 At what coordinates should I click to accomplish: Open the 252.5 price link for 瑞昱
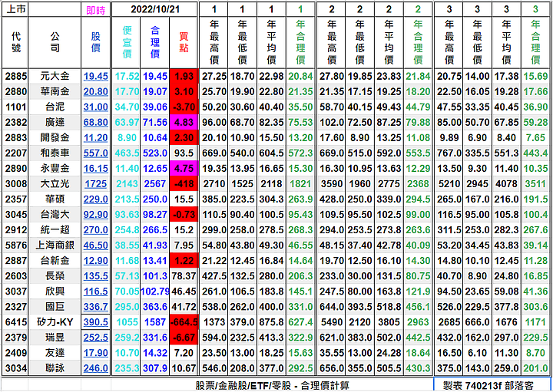(x=95, y=338)
